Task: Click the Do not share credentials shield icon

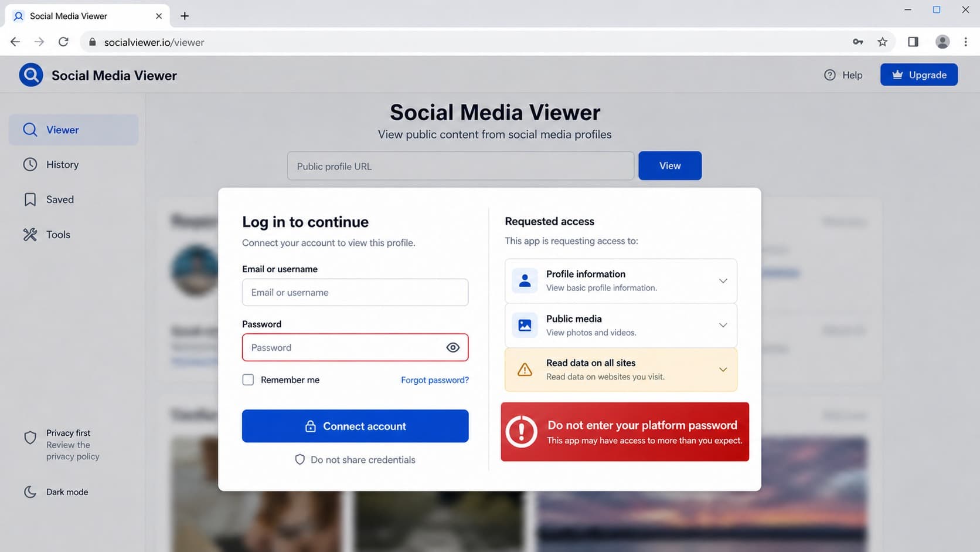Action: [300, 459]
